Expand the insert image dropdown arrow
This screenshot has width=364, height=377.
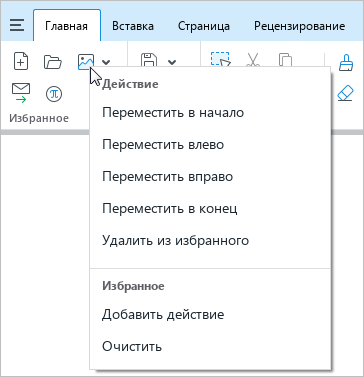(x=106, y=62)
